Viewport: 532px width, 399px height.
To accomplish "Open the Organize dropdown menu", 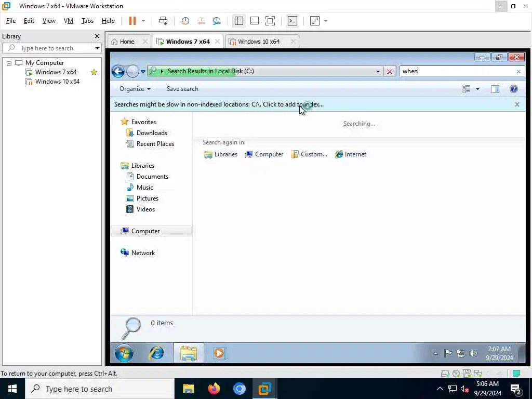I will pos(135,89).
